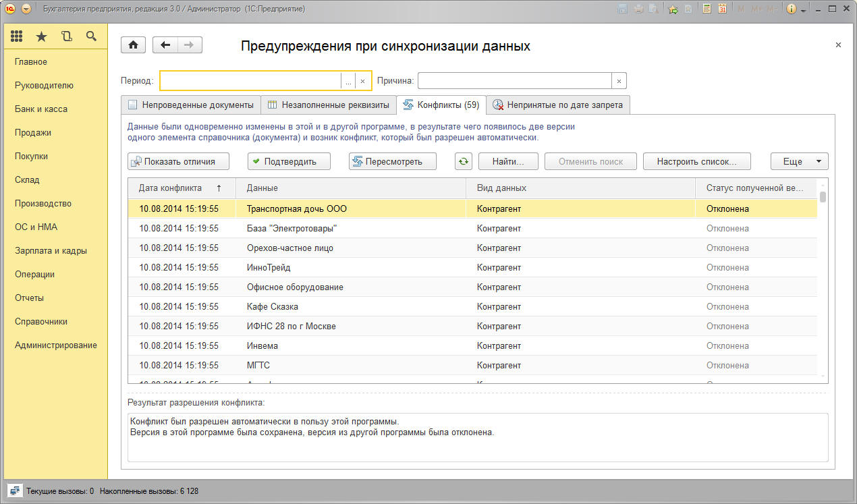Screen dimensions: 857x504
Task: Click the magnifier search icon in sidebar
Action: [91, 36]
